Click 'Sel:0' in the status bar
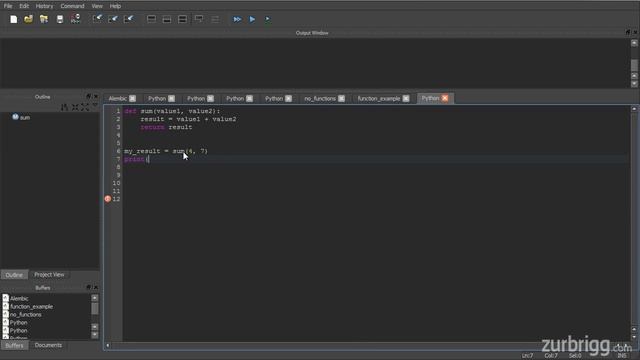The image size is (640, 360). click(x=575, y=356)
